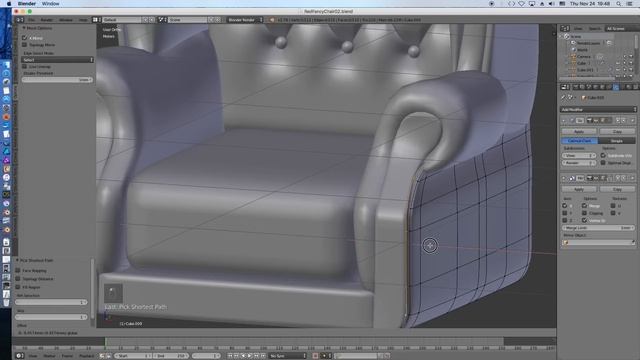Enable the Face Stepping checkbox
The width and height of the screenshot is (640, 360).
pyautogui.click(x=18, y=271)
